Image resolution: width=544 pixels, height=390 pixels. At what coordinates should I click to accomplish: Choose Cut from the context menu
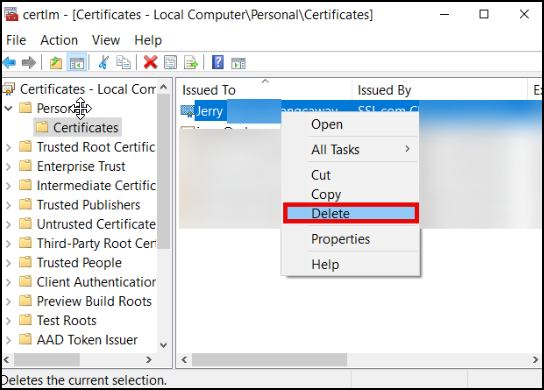350,175
